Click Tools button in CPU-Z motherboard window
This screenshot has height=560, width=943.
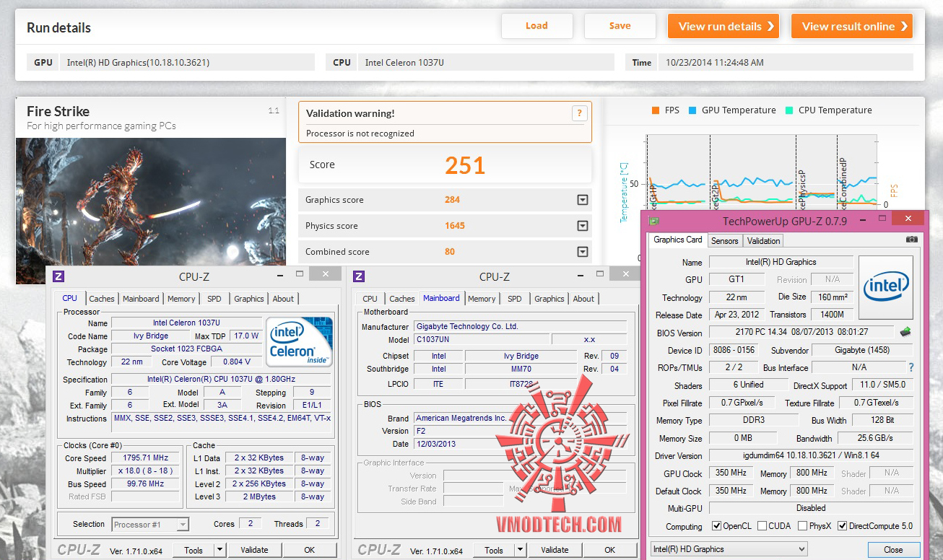pos(494,550)
